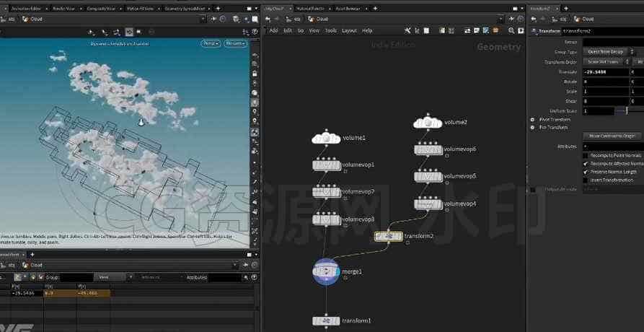
Task: Click the volume2 cloud node icon
Action: click(x=428, y=123)
